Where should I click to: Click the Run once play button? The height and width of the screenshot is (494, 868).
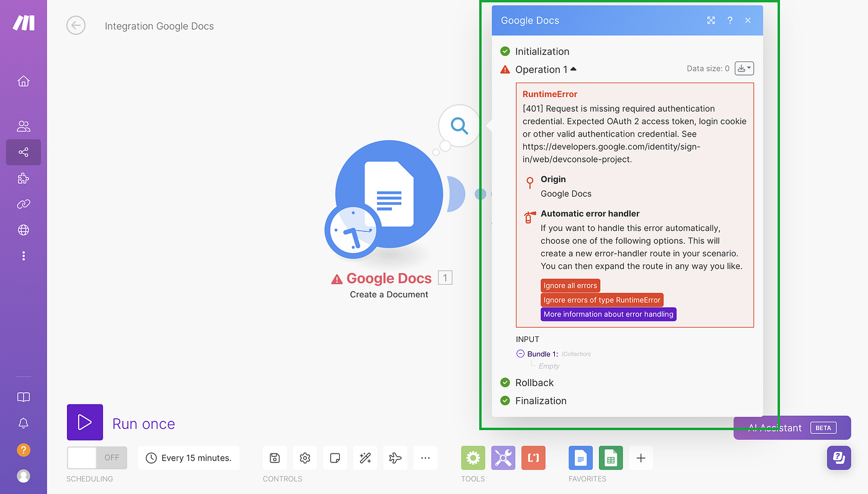pos(85,423)
